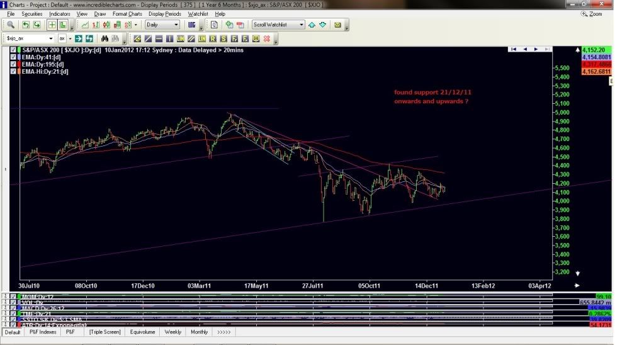Select the equivolume chart icon

(x=117, y=25)
